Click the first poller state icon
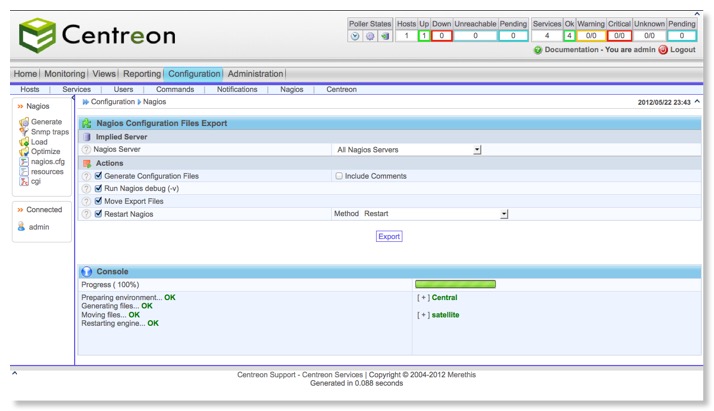714x411 pixels. pos(355,36)
